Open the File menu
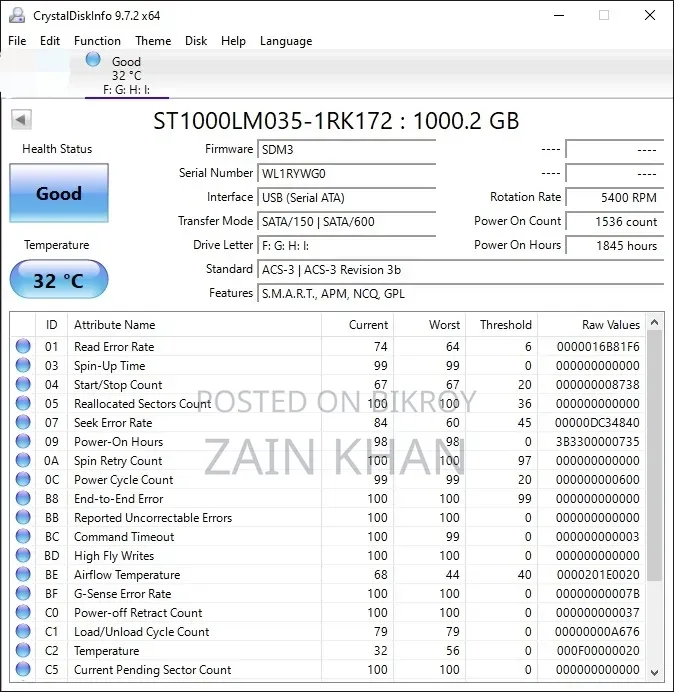Viewport: 674px width, 692px height. 17,41
